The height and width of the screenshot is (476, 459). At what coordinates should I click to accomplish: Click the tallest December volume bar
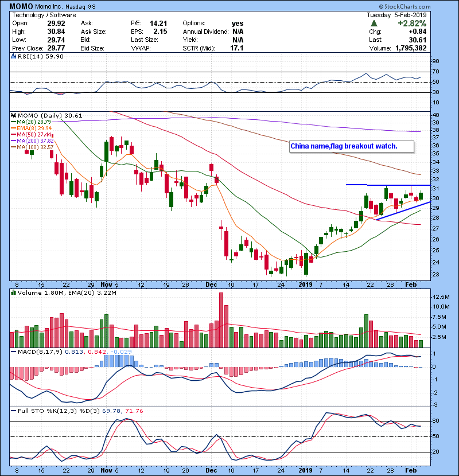pyautogui.click(x=221, y=320)
